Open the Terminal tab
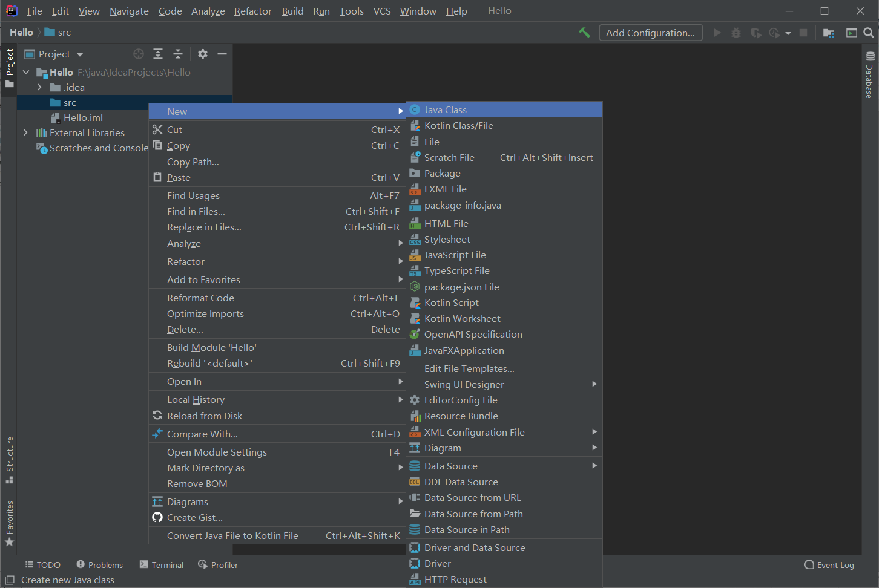The height and width of the screenshot is (588, 879). 162,565
